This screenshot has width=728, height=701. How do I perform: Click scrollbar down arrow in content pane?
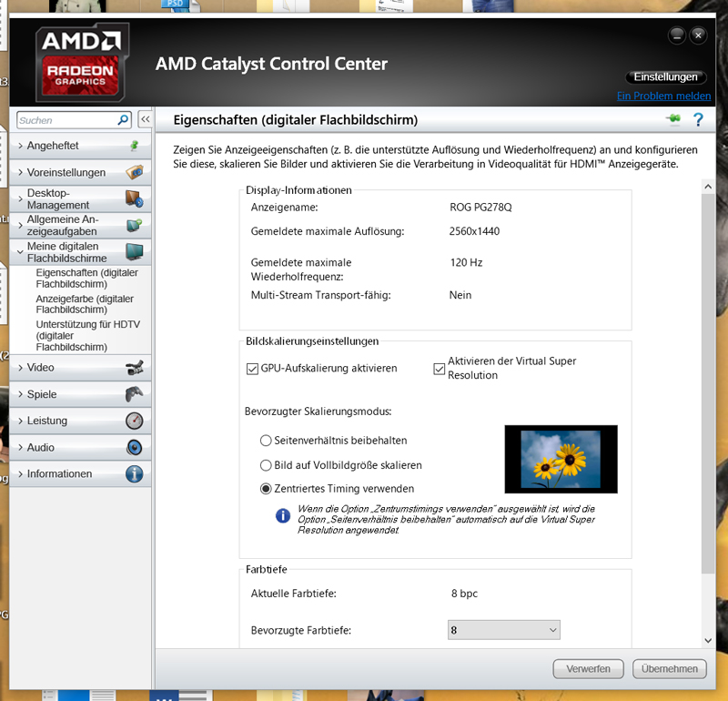[708, 640]
